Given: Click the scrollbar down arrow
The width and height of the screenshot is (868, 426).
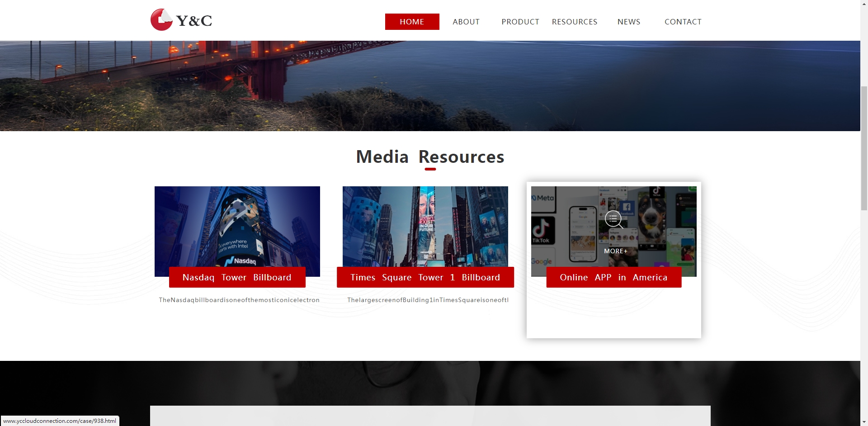Looking at the screenshot, I should [864, 422].
